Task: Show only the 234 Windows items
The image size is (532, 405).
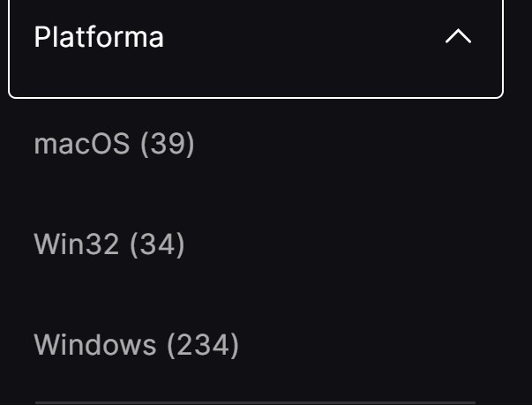Action: pyautogui.click(x=136, y=345)
